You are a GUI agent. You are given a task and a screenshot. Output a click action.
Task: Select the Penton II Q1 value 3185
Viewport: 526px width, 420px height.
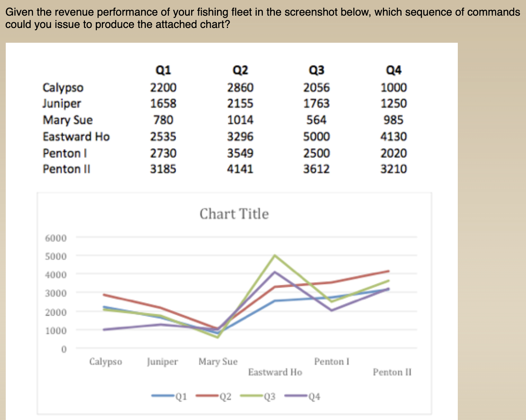(163, 169)
